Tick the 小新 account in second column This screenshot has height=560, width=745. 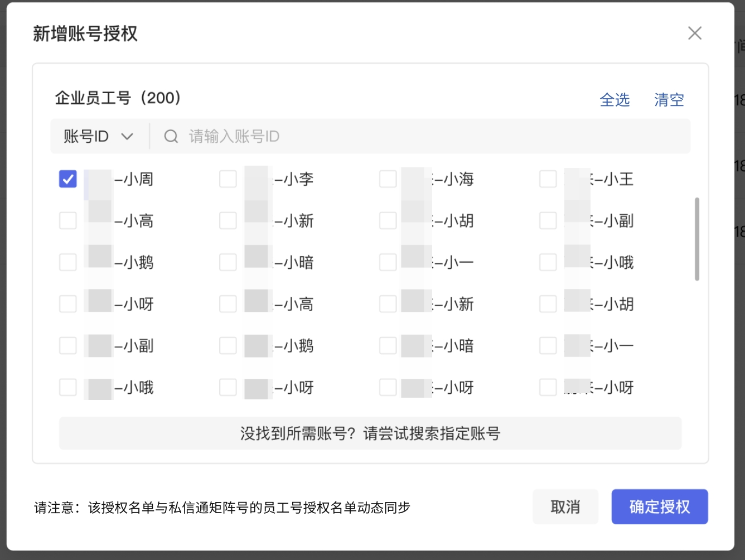pos(228,220)
